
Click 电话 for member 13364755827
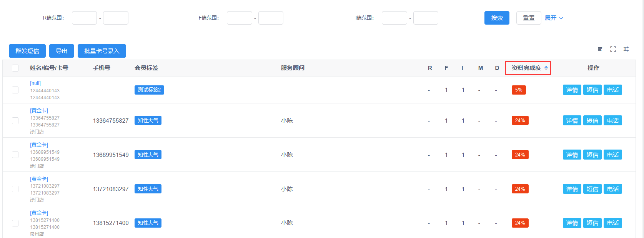tap(612, 121)
